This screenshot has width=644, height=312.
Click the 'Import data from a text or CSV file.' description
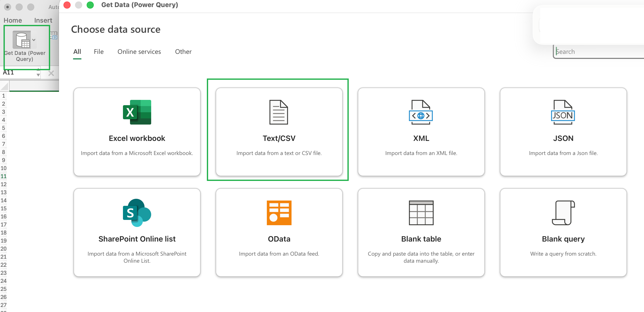click(x=279, y=153)
